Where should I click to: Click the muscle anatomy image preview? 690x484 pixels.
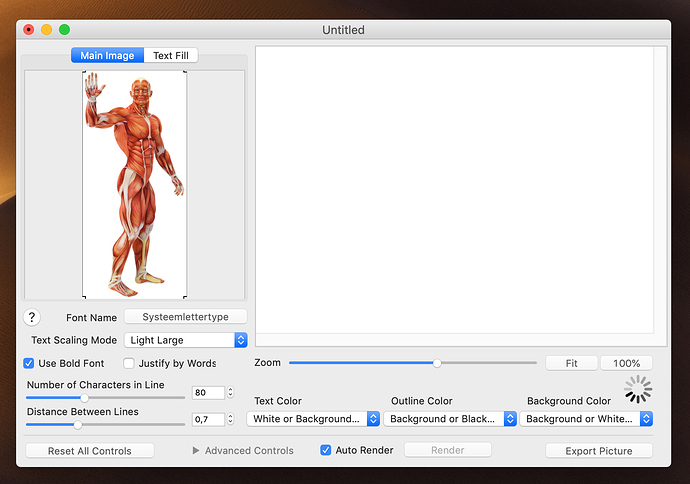point(135,184)
